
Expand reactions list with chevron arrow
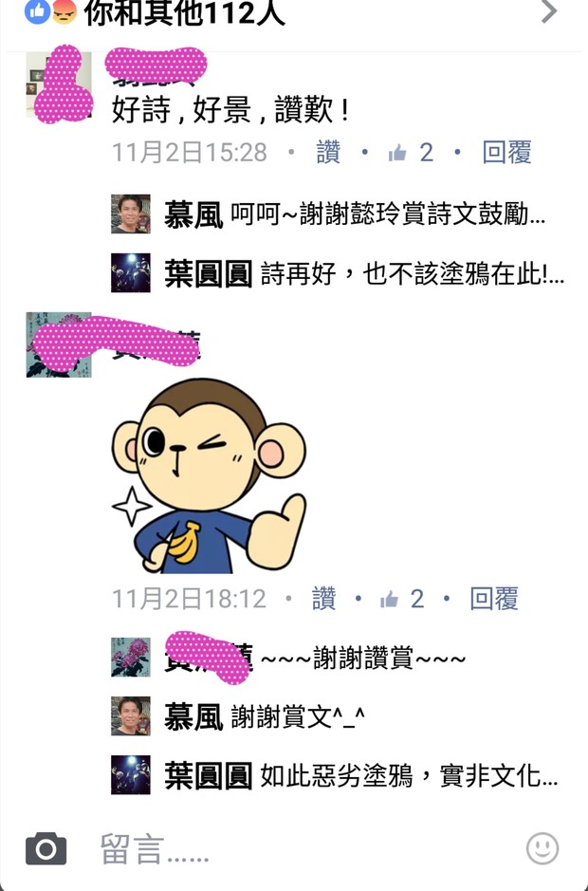[x=549, y=11]
